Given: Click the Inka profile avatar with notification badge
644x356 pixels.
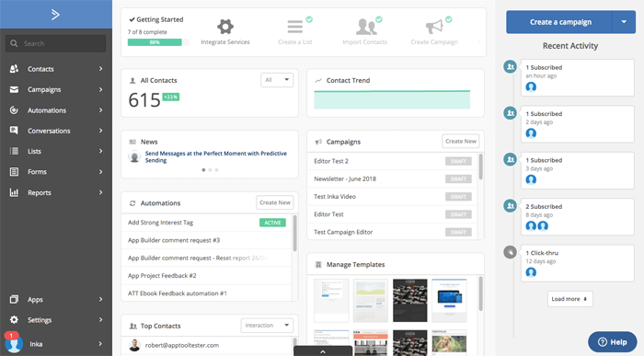Looking at the screenshot, I should point(13,343).
